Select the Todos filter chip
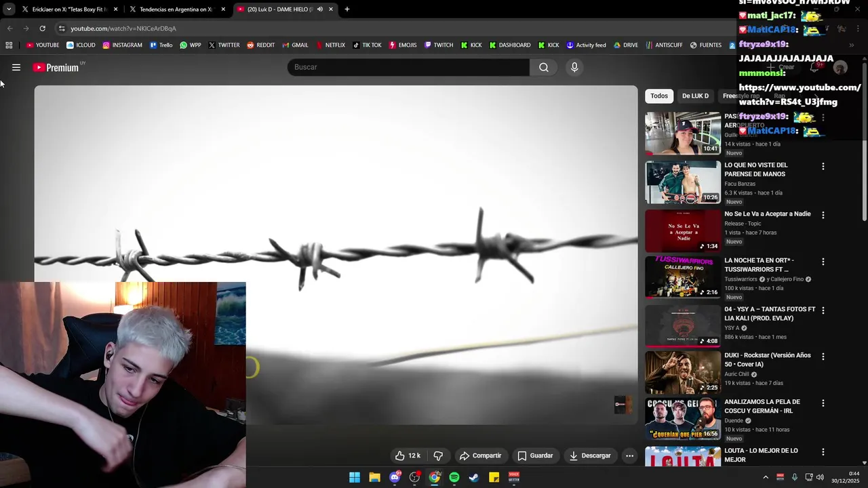The width and height of the screenshot is (868, 488). 659,96
